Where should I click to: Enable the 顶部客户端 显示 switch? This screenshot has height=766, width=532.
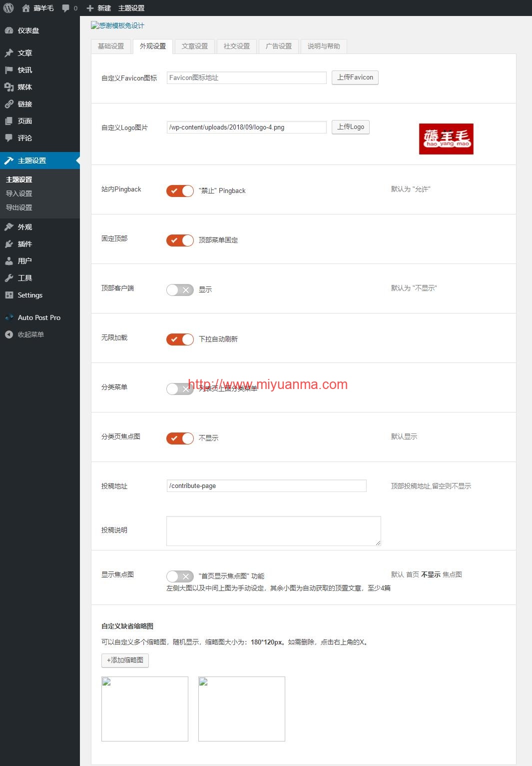(180, 289)
